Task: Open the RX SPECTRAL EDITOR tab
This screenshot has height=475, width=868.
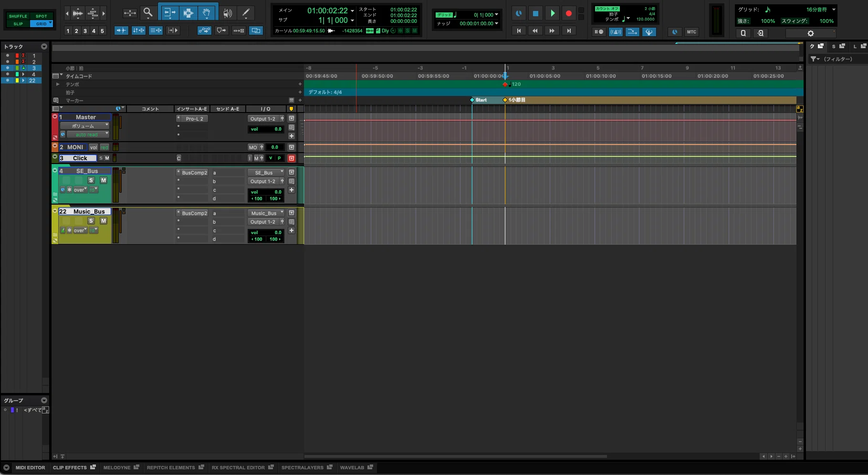Action: coord(242,467)
